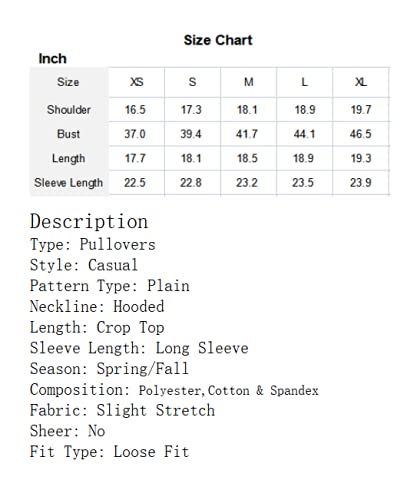
Task: Click the L size column header
Action: pos(304,82)
